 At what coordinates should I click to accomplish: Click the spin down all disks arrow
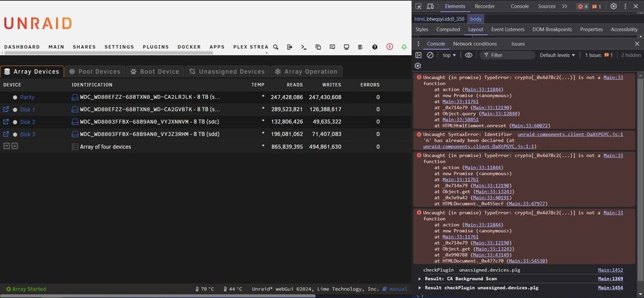pyautogui.click(x=6, y=146)
